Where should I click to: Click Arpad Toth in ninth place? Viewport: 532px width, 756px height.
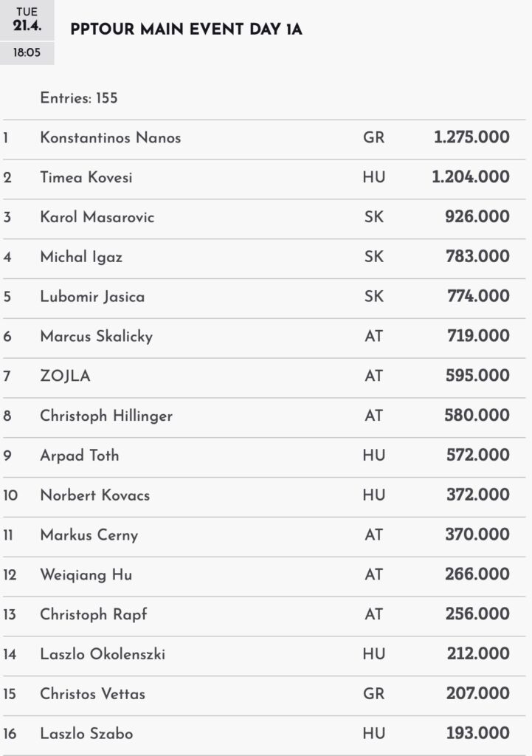tap(80, 456)
